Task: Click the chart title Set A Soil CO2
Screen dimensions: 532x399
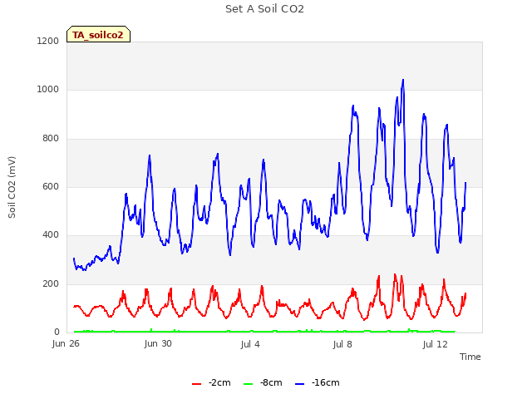Action: click(264, 9)
